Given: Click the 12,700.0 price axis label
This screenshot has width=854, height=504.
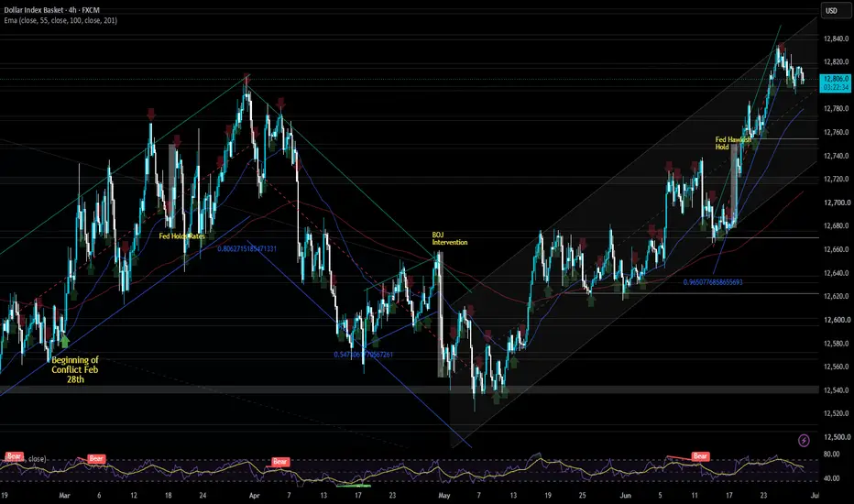Looking at the screenshot, I should [x=836, y=203].
